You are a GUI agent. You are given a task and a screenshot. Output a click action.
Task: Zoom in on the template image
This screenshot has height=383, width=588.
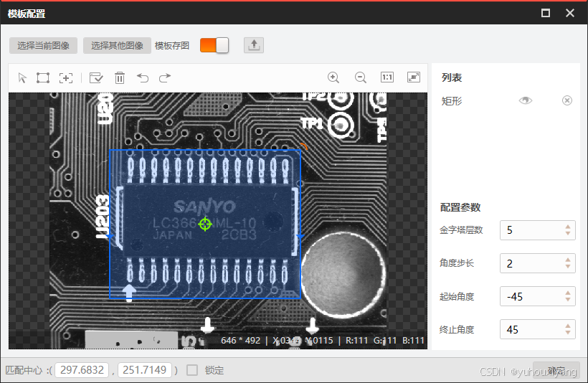point(333,77)
